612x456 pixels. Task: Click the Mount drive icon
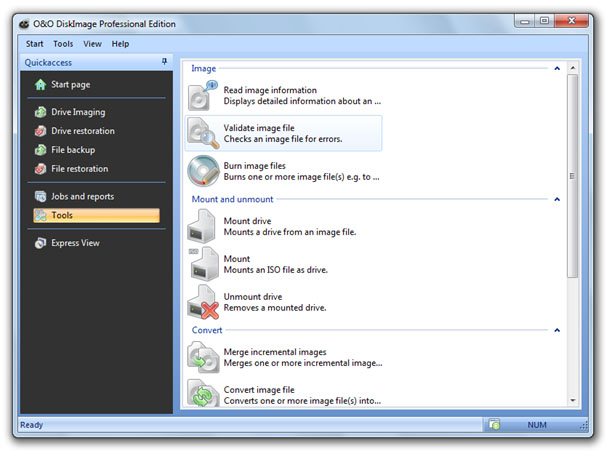(204, 226)
